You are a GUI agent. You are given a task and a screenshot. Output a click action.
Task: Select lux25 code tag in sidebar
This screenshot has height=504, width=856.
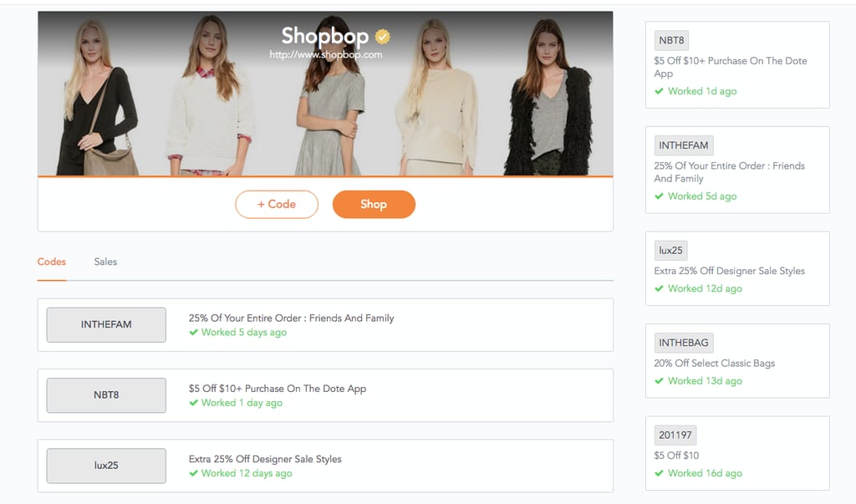(671, 250)
